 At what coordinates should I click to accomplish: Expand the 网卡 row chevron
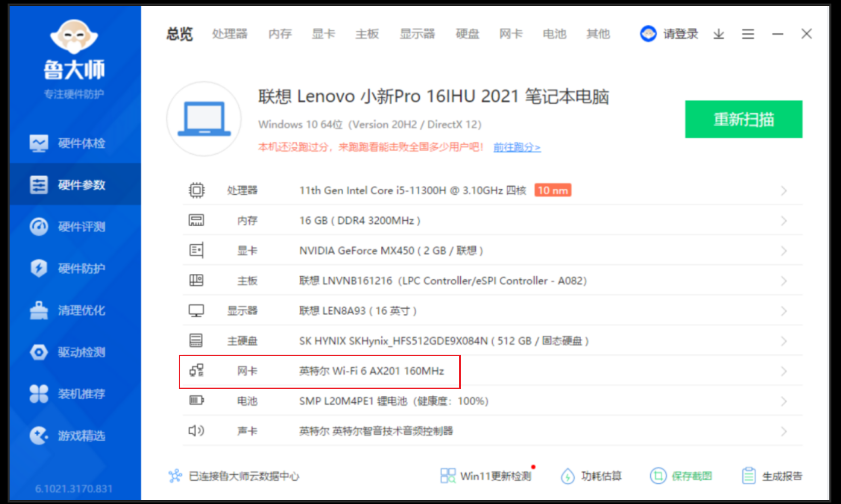point(784,371)
